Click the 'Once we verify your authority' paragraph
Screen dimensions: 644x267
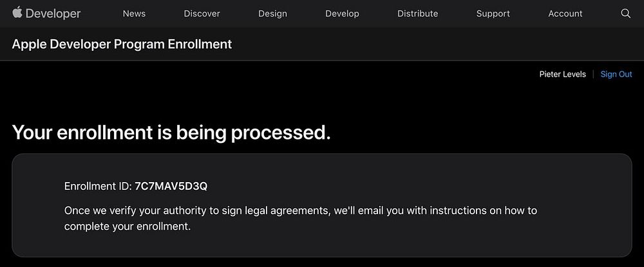tap(300, 210)
